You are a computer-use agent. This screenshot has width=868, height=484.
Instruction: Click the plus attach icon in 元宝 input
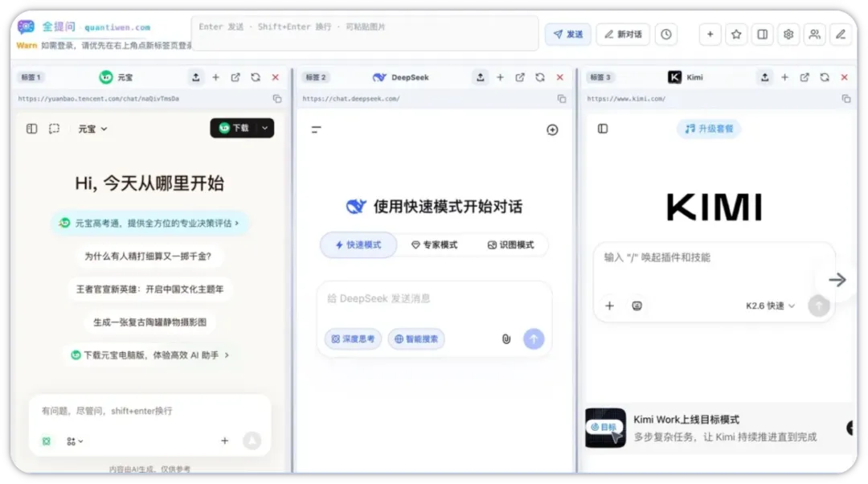coord(225,441)
